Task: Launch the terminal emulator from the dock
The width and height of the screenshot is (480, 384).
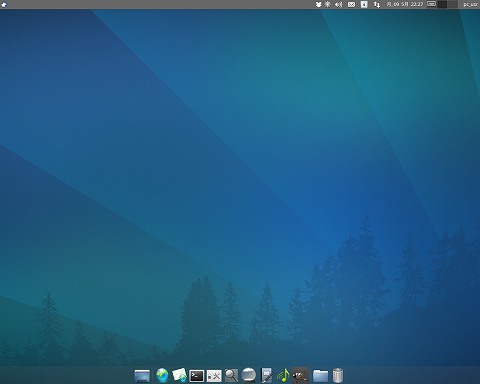Action: point(197,376)
